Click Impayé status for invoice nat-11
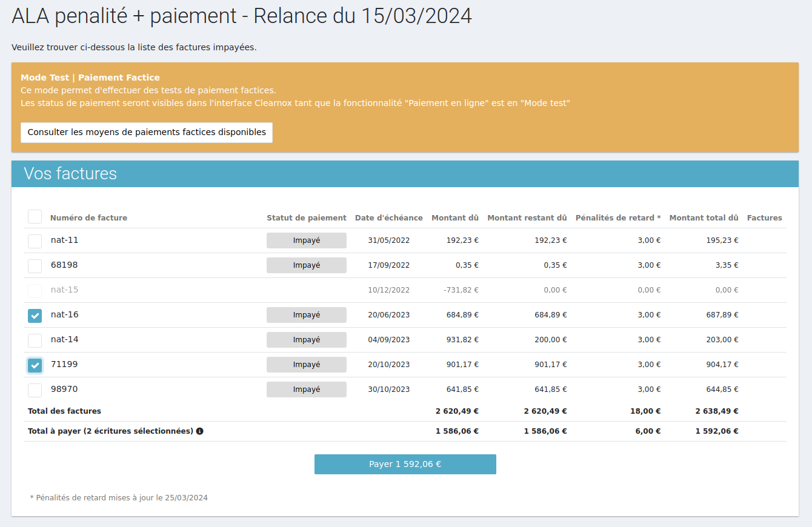The width and height of the screenshot is (812, 527). pyautogui.click(x=307, y=240)
